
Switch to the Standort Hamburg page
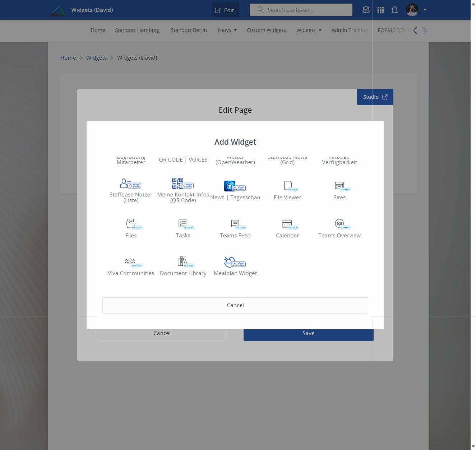(137, 30)
